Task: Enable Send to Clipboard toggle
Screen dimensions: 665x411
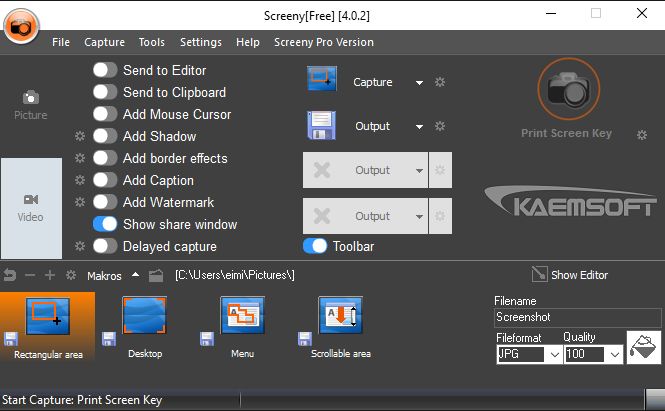Action: (105, 92)
